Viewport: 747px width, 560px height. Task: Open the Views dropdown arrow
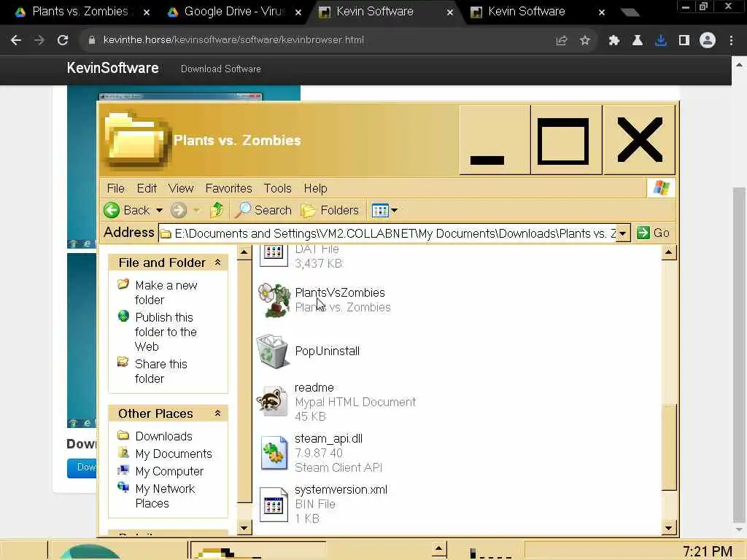(x=395, y=210)
